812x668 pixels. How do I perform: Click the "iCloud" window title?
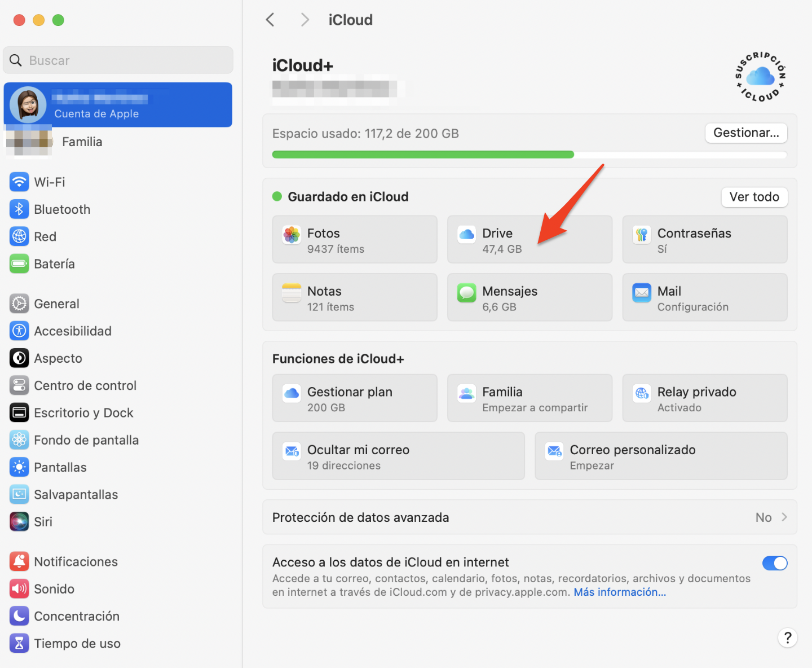click(351, 20)
